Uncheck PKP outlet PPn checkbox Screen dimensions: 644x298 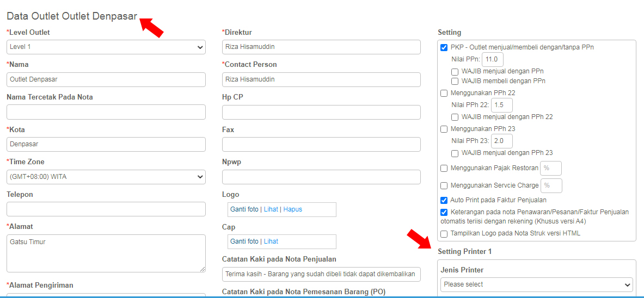click(444, 48)
